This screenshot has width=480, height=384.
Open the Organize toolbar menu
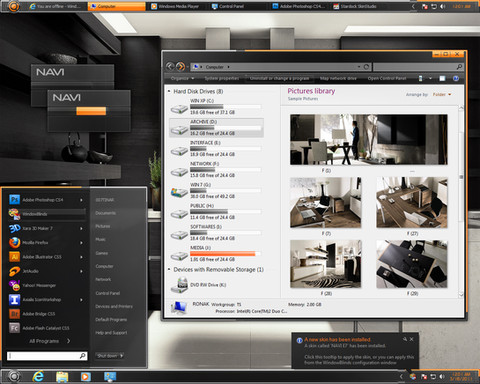pos(182,78)
